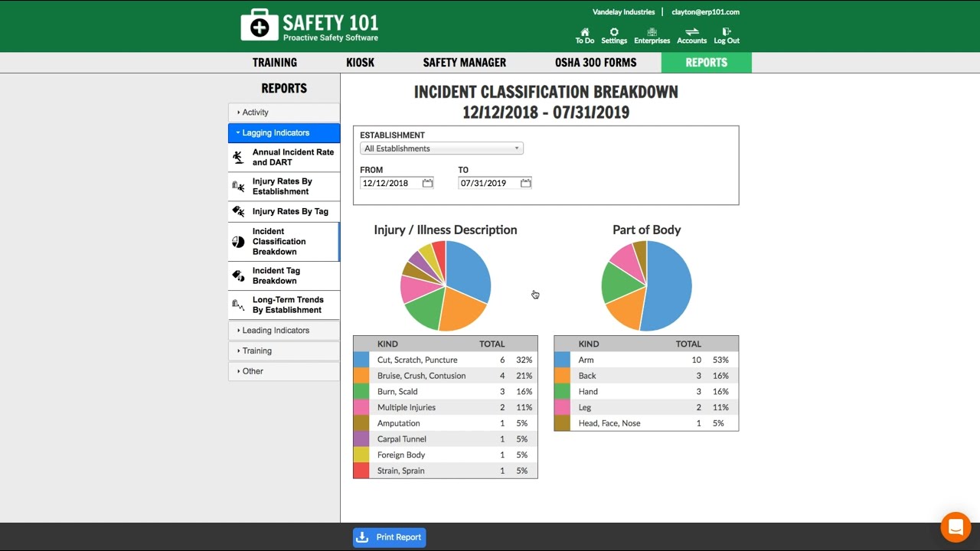The height and width of the screenshot is (551, 980).
Task: Click the Print Report button
Action: tap(389, 537)
